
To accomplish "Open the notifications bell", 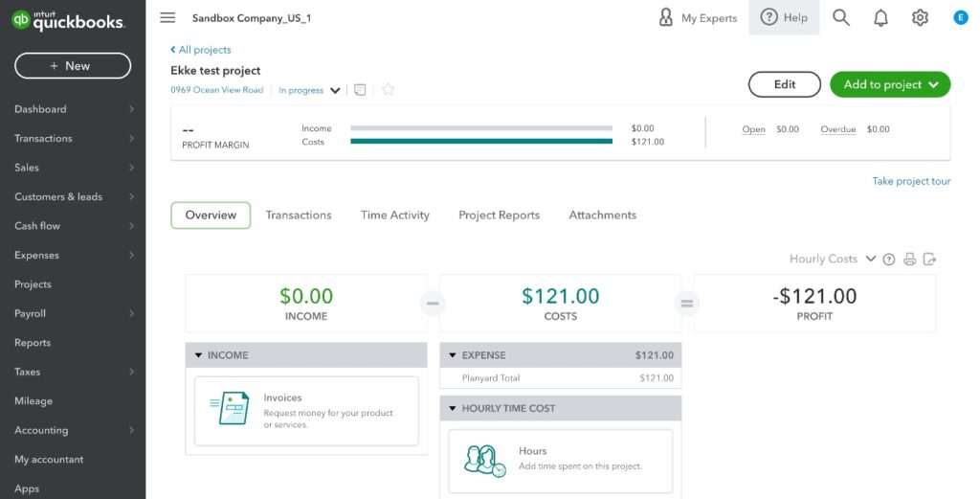I will click(x=880, y=17).
